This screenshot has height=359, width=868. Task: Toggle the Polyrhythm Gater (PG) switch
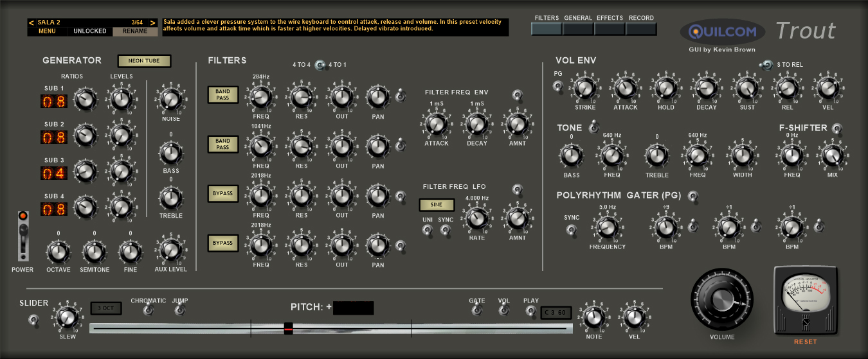[x=692, y=196]
